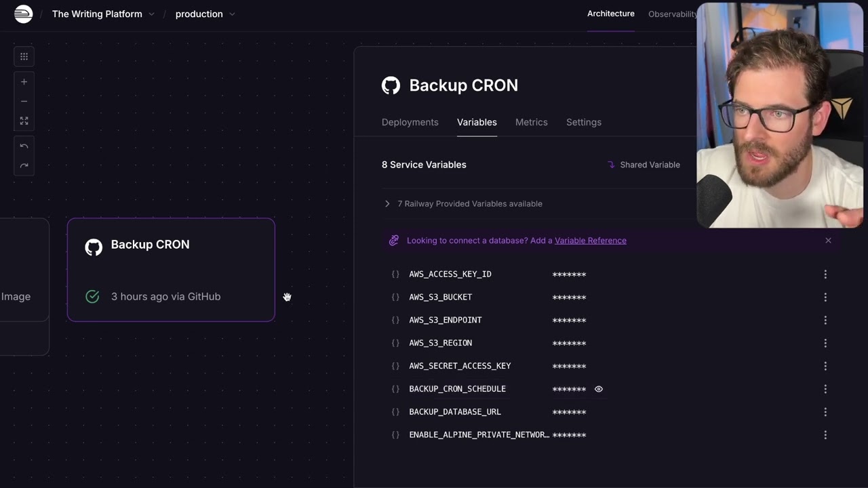Toggle the canvas grid dots icon

click(x=24, y=56)
